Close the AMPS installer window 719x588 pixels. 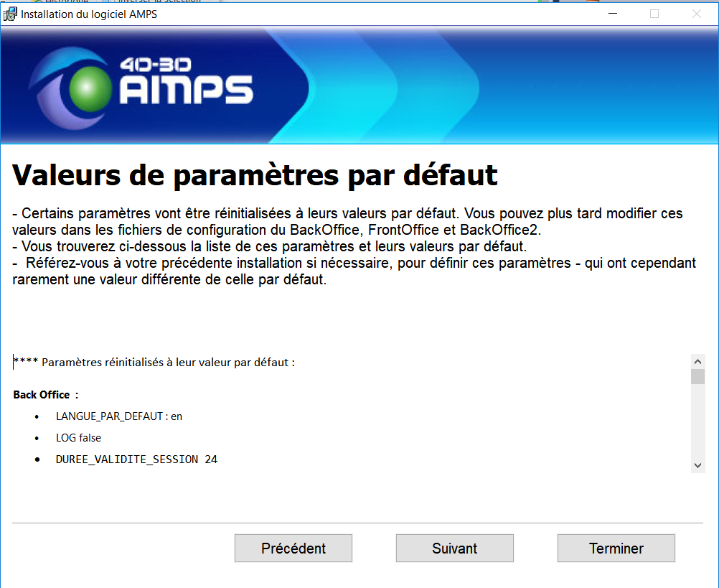pyautogui.click(x=696, y=14)
